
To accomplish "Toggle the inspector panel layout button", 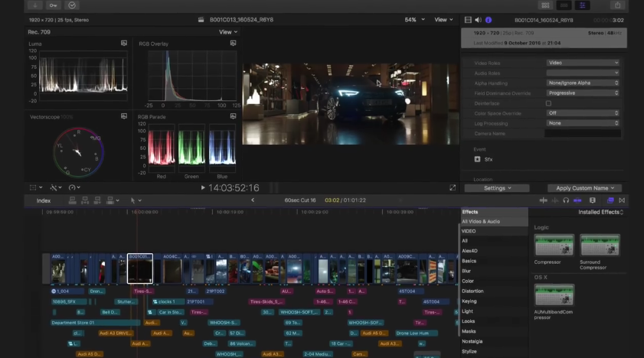I will coord(583,5).
